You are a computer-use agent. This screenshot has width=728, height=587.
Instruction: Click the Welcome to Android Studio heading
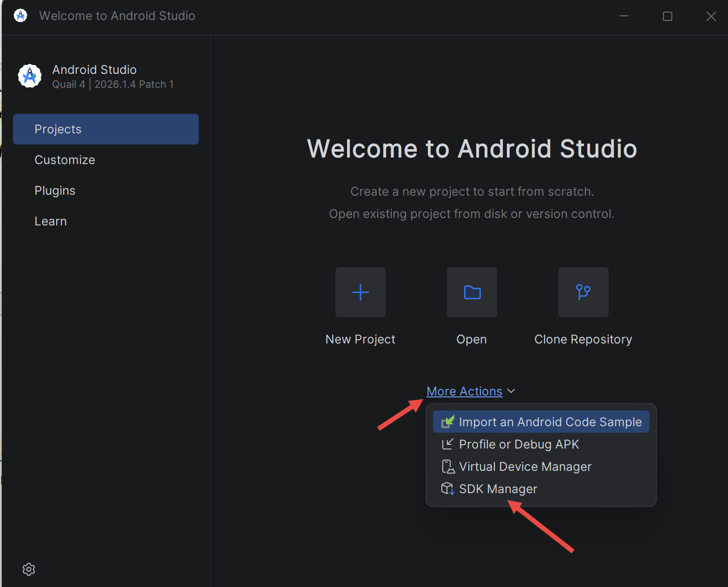472,149
